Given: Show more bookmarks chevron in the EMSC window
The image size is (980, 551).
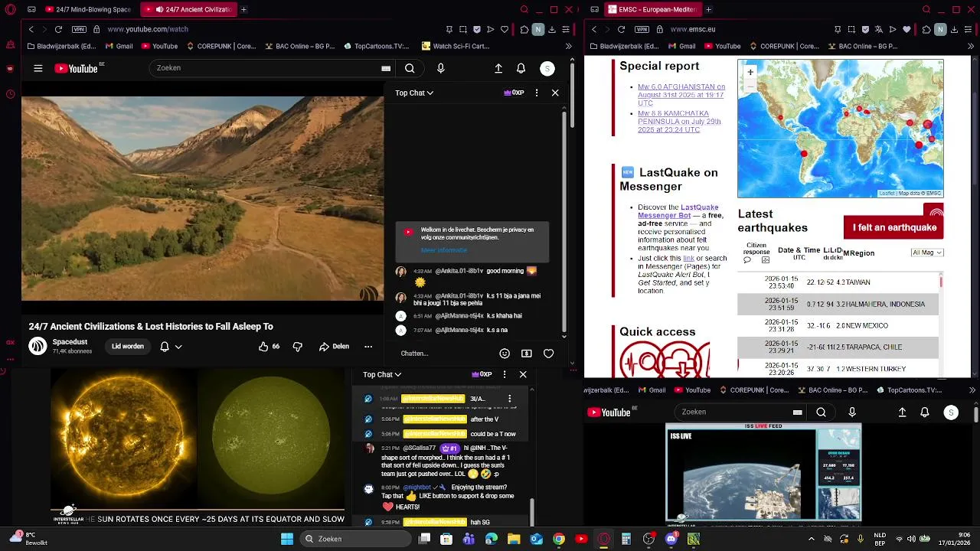Looking at the screenshot, I should pos(971,46).
